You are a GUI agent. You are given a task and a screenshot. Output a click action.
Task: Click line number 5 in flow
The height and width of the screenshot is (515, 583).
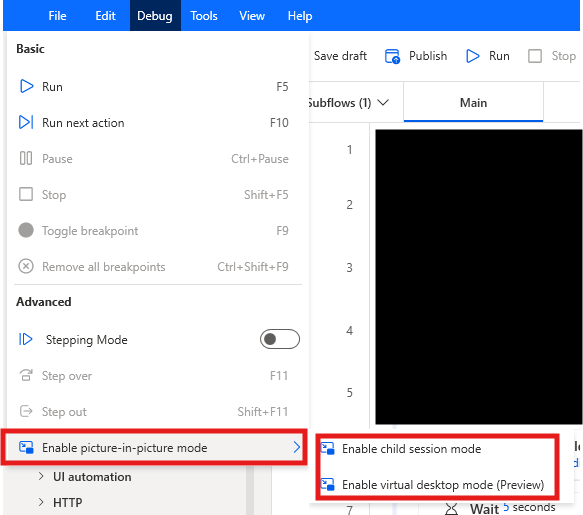pos(349,392)
